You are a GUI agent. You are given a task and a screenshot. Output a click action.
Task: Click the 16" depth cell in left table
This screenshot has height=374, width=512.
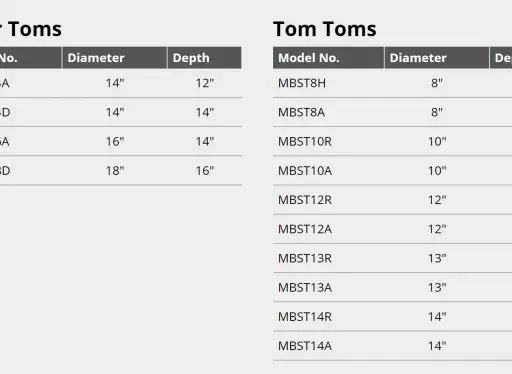(x=205, y=171)
